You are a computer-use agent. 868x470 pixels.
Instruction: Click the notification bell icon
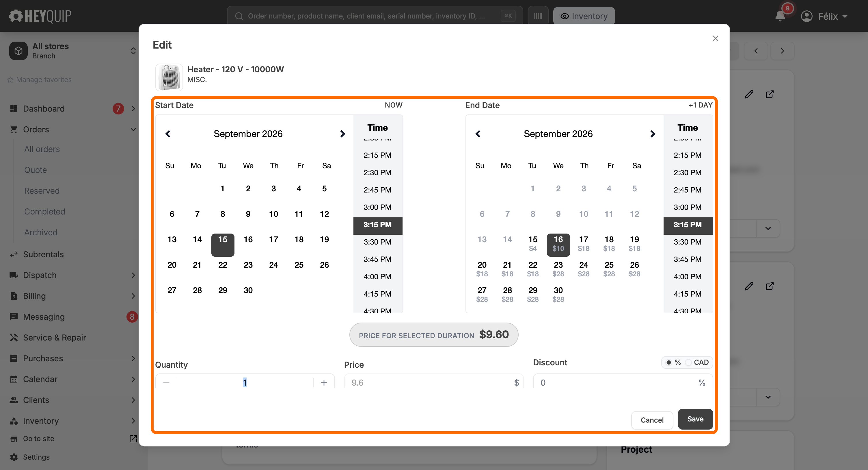click(x=780, y=16)
